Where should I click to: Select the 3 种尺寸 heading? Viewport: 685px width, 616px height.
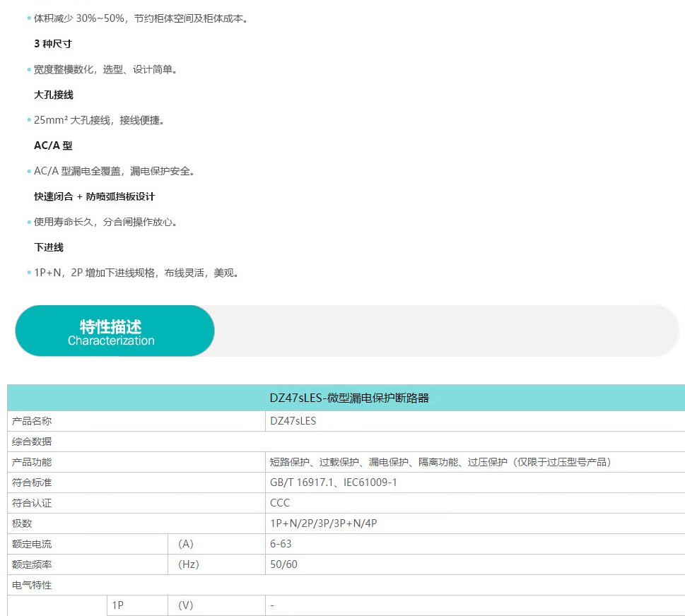(53, 44)
